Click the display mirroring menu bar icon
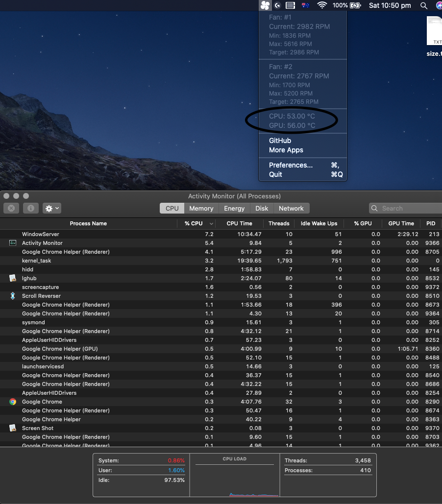The width and height of the screenshot is (442, 504). pyautogui.click(x=290, y=5)
